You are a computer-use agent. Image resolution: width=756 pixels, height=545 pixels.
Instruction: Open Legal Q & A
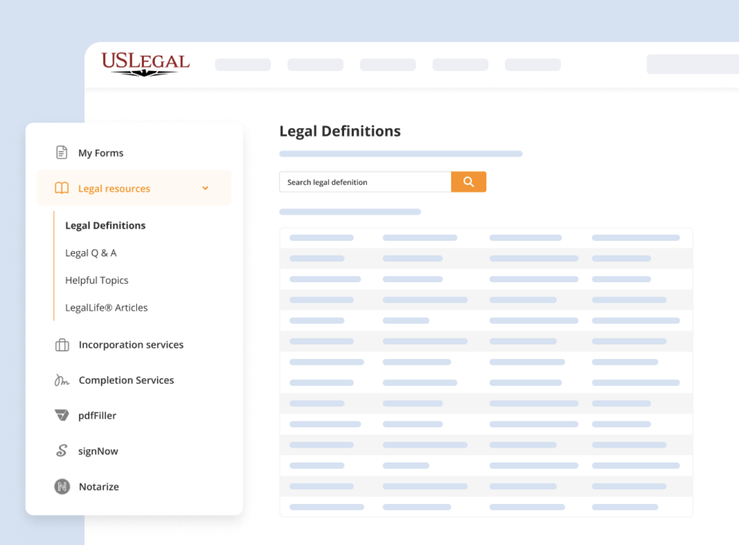[x=91, y=253]
